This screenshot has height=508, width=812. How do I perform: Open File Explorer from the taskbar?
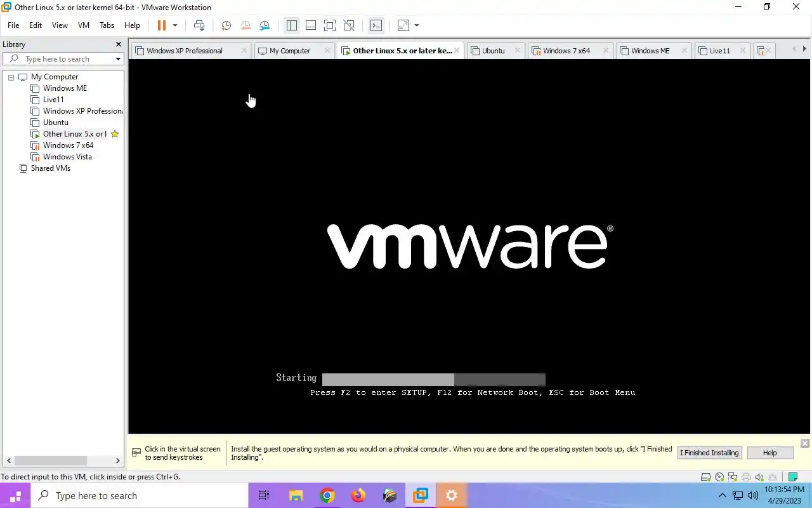(x=296, y=496)
